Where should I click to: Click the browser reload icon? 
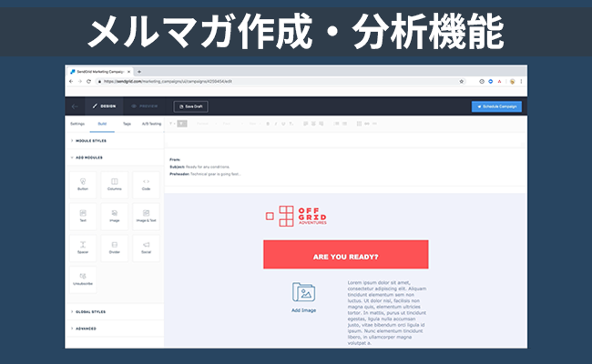(88, 82)
